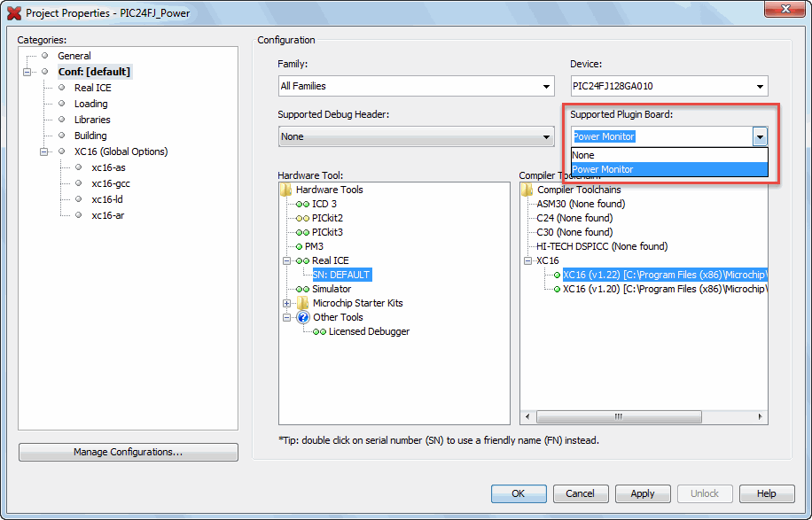Click the Other Tools question mark icon
Viewport: 812px width, 520px height.
[x=302, y=317]
